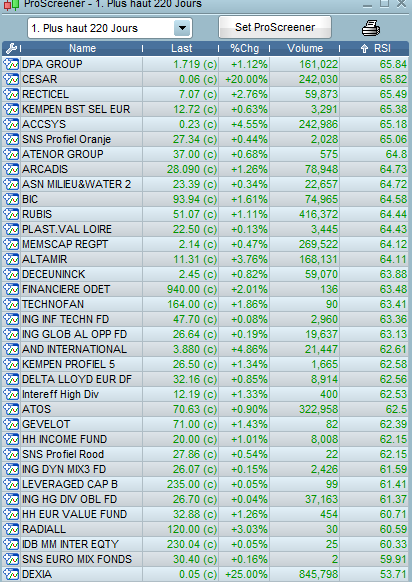Open chart icon for ALTAMIR
This screenshot has height=582, width=412.
pos(11,259)
